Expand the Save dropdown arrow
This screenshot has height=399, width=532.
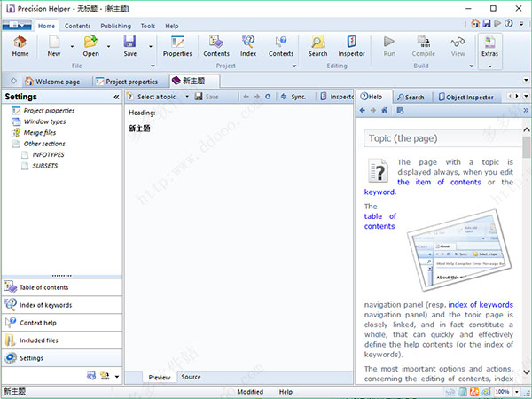pyautogui.click(x=151, y=46)
